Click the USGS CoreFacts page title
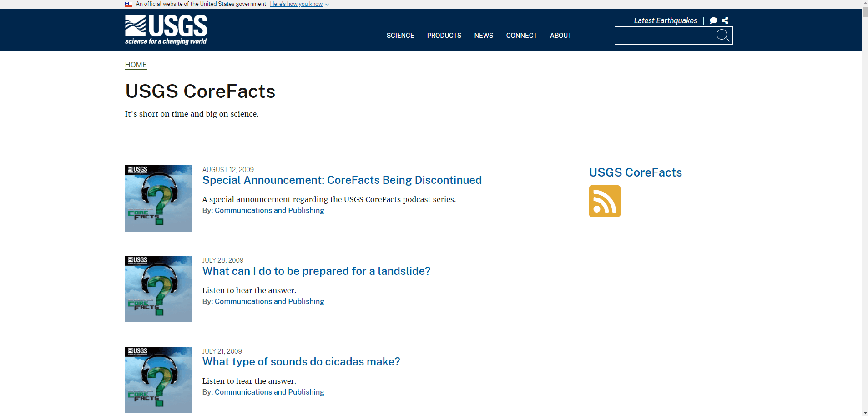This screenshot has height=416, width=868. point(200,91)
